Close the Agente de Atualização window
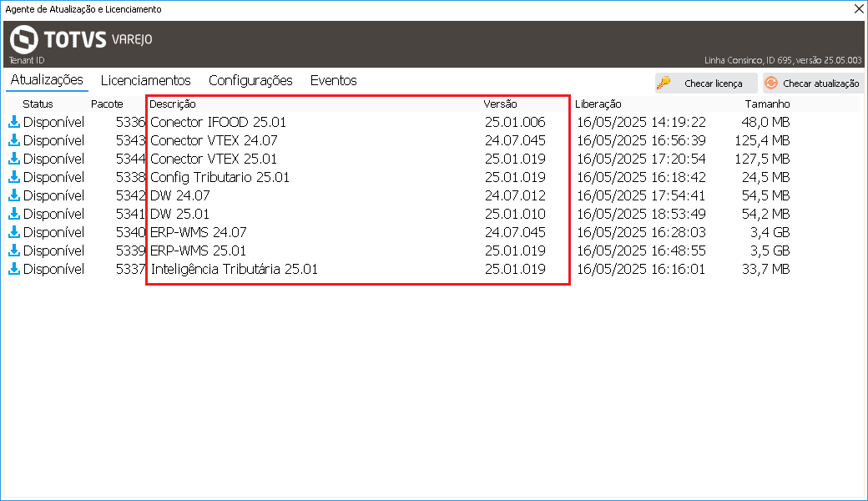 tap(859, 9)
